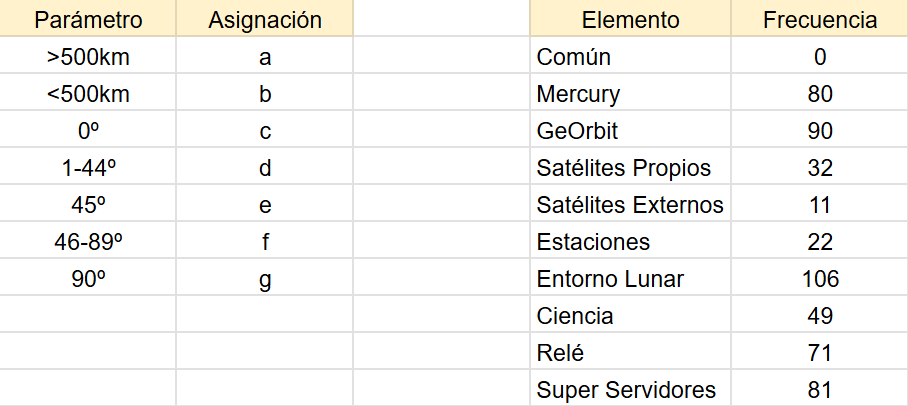The width and height of the screenshot is (908, 406).
Task: Select the Mercury element cell
Action: 630,95
